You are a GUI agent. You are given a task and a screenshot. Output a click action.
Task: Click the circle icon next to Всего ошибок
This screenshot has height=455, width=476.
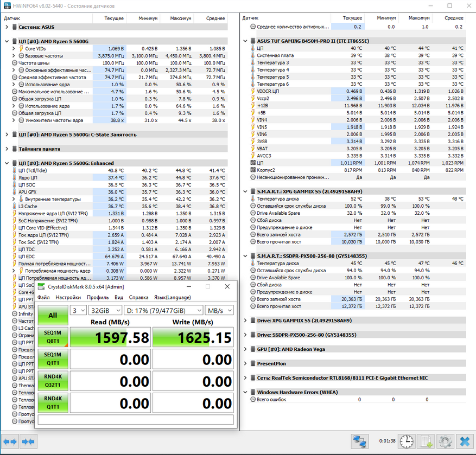253,400
